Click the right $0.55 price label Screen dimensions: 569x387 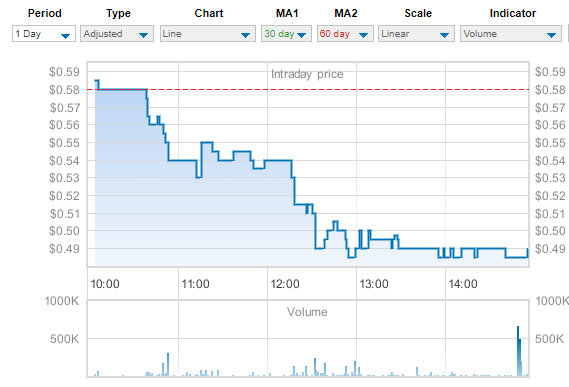pyautogui.click(x=550, y=143)
